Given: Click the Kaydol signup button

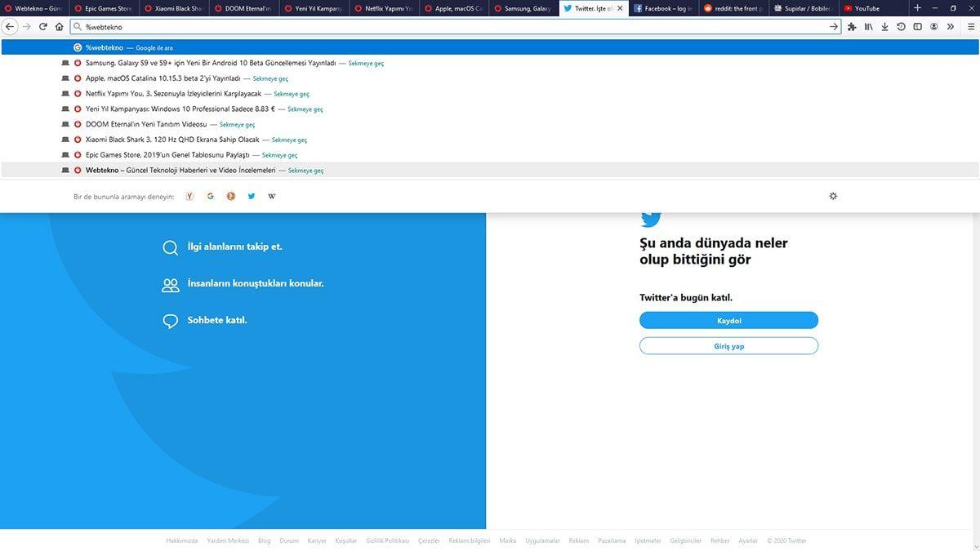Looking at the screenshot, I should click(728, 320).
